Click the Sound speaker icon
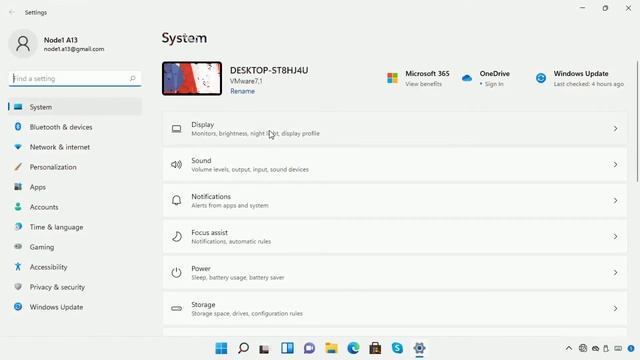Viewport: 640px width, 360px height. [x=176, y=165]
